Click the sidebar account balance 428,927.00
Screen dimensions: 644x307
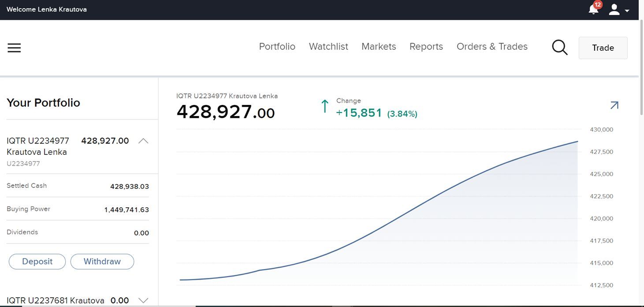tap(105, 141)
